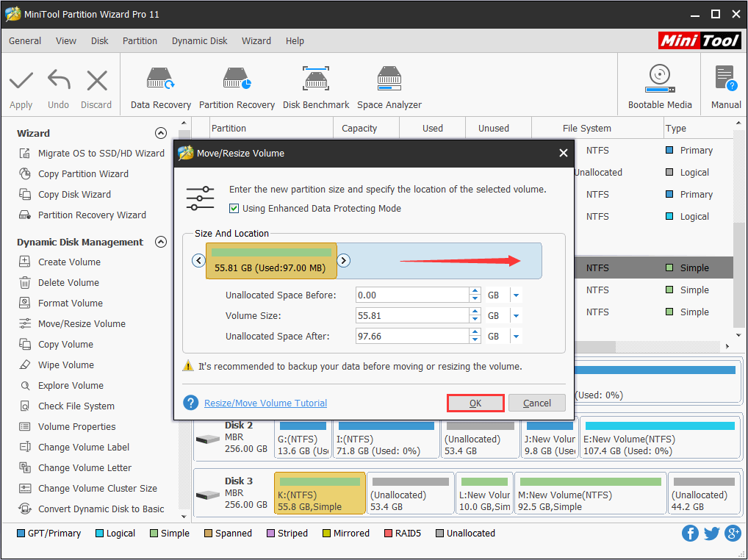The width and height of the screenshot is (748, 560).
Task: Start Partition Recovery Wizard
Action: tap(82, 215)
